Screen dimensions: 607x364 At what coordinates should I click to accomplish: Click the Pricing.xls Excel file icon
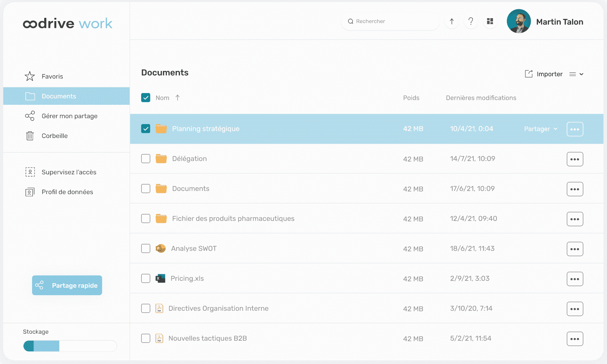[160, 278]
